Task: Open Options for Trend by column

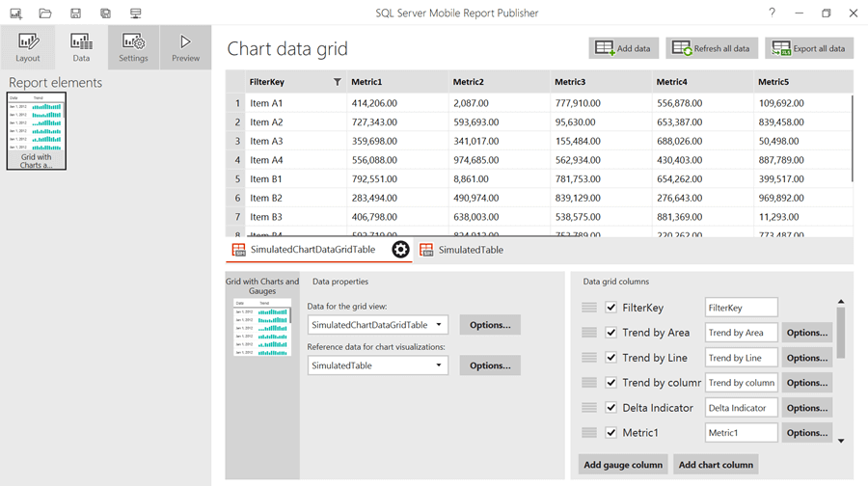Action: click(x=807, y=383)
